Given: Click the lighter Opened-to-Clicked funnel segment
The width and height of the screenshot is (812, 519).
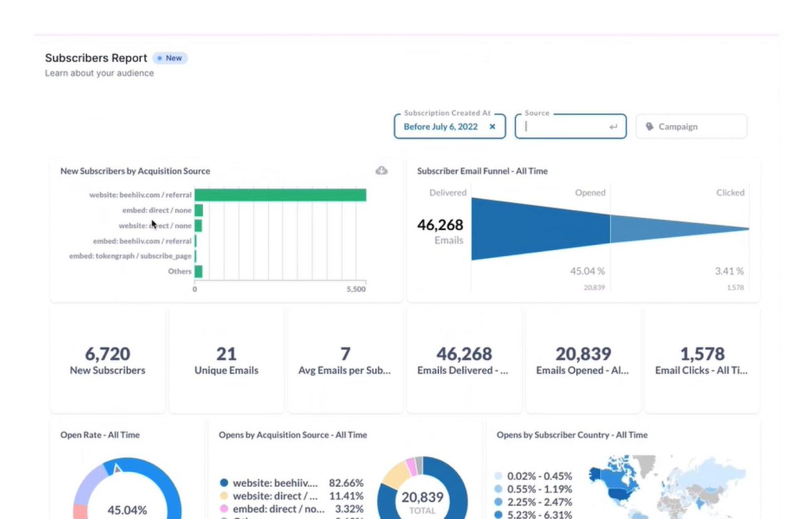Looking at the screenshot, I should click(679, 229).
